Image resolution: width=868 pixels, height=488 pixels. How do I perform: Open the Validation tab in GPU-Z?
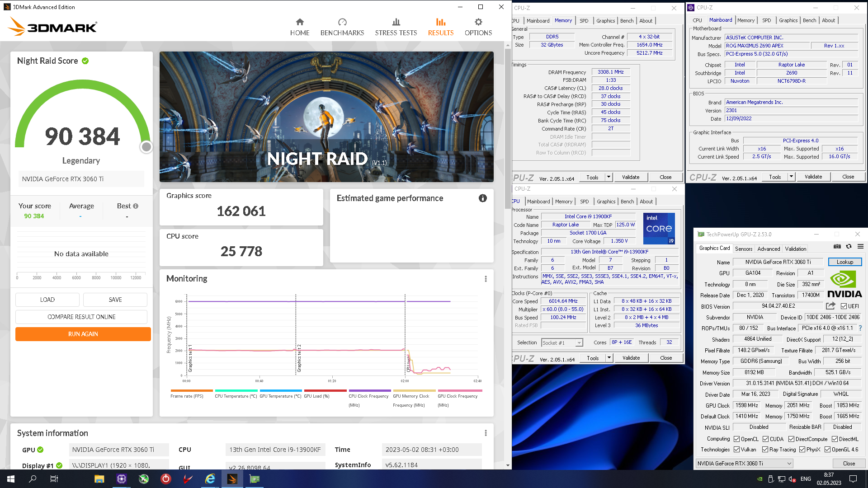(x=795, y=249)
